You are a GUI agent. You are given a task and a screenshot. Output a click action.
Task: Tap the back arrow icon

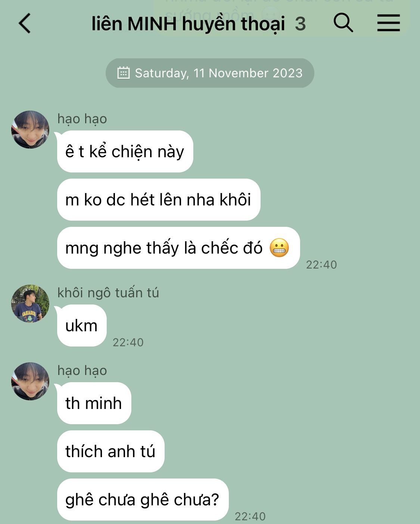tap(25, 24)
